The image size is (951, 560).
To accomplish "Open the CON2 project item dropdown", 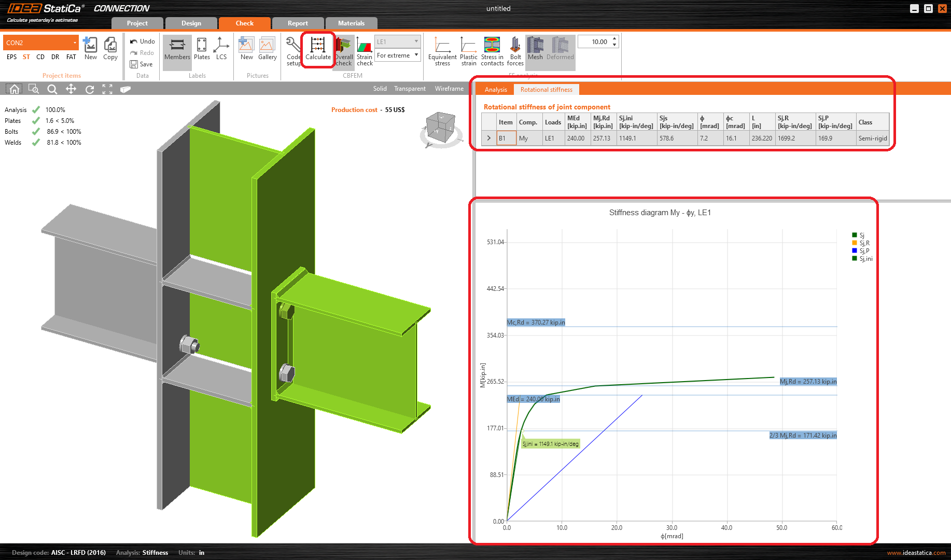I will (75, 43).
